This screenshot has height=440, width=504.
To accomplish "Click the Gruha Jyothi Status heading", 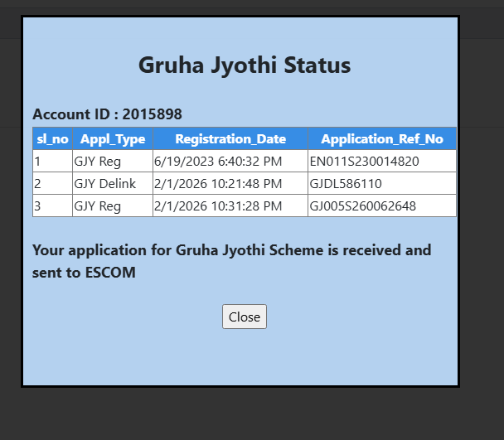I will click(x=245, y=65).
